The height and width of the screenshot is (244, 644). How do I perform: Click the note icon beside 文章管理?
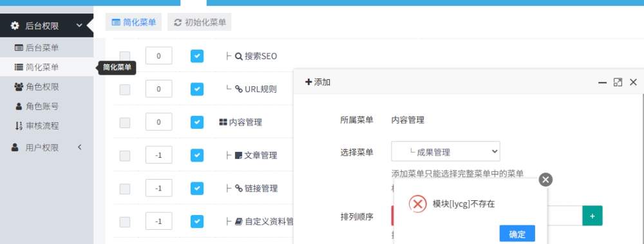tap(238, 155)
